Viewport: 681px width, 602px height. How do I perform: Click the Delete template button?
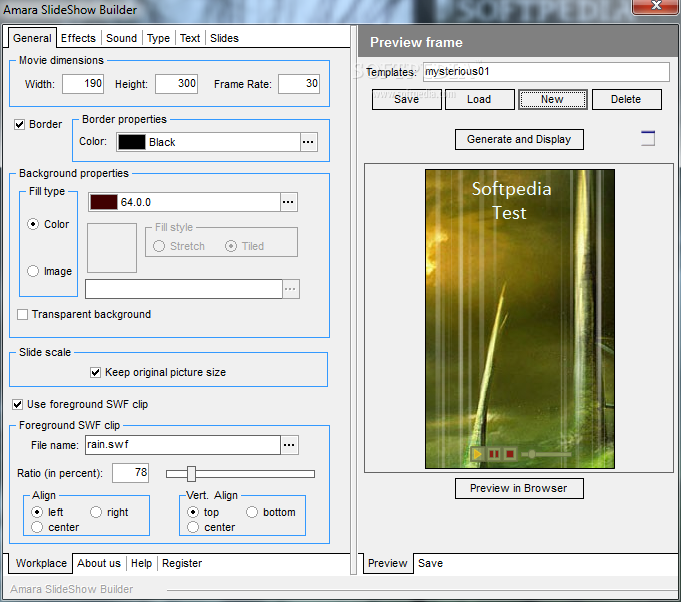(x=626, y=99)
